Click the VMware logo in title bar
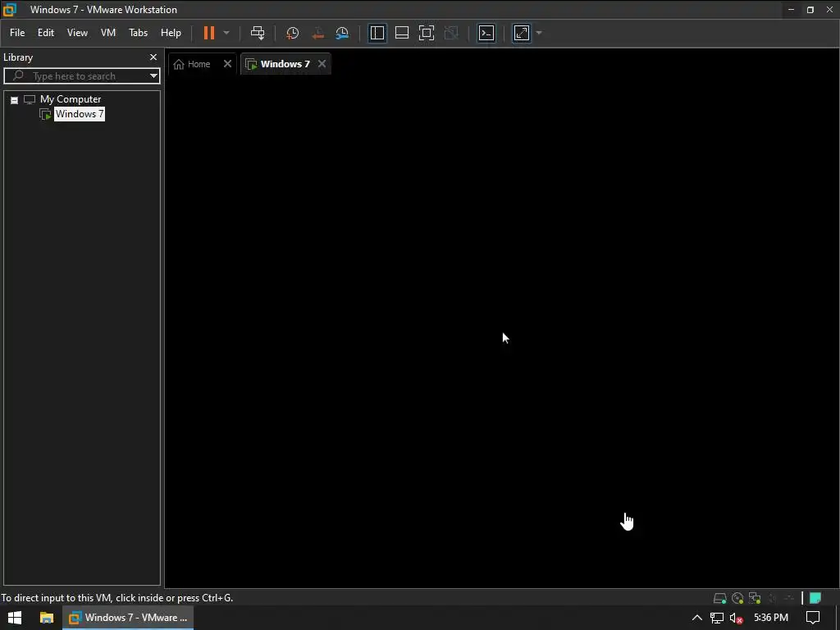 [x=10, y=9]
